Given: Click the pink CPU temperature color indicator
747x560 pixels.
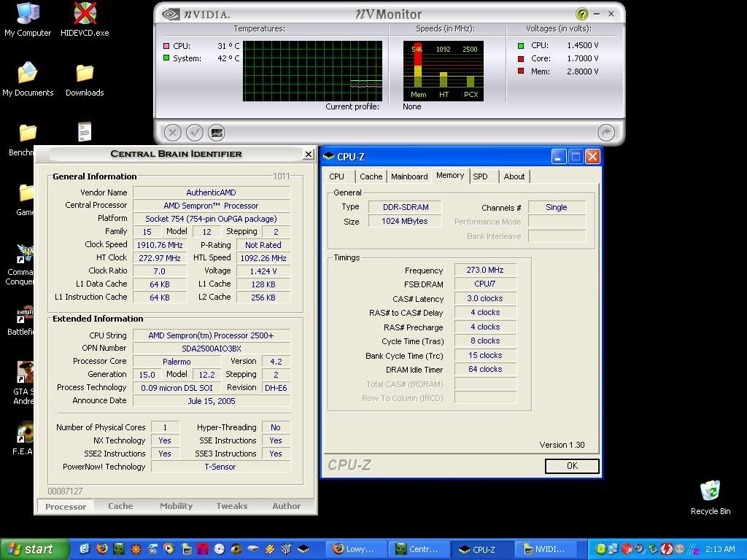Looking at the screenshot, I should [166, 46].
